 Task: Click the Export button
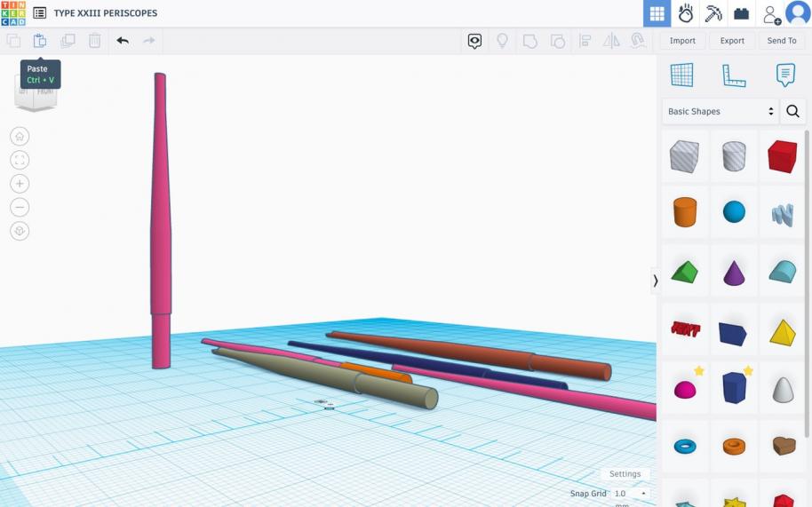[x=732, y=41]
